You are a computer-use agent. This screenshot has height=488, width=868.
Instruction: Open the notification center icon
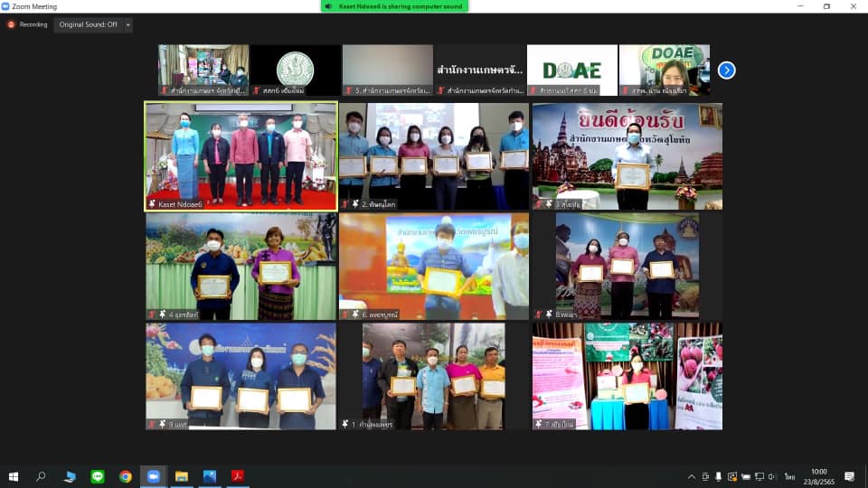(x=849, y=476)
